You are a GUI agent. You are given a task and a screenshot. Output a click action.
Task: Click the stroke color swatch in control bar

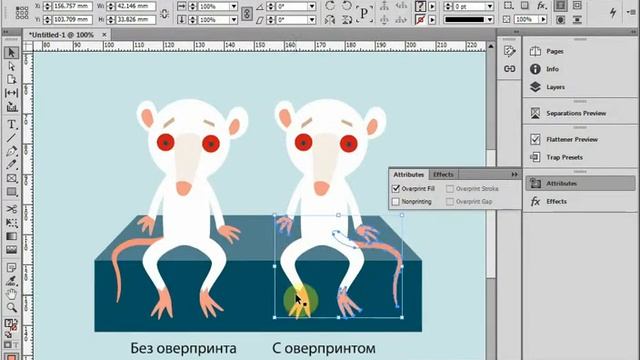420,20
